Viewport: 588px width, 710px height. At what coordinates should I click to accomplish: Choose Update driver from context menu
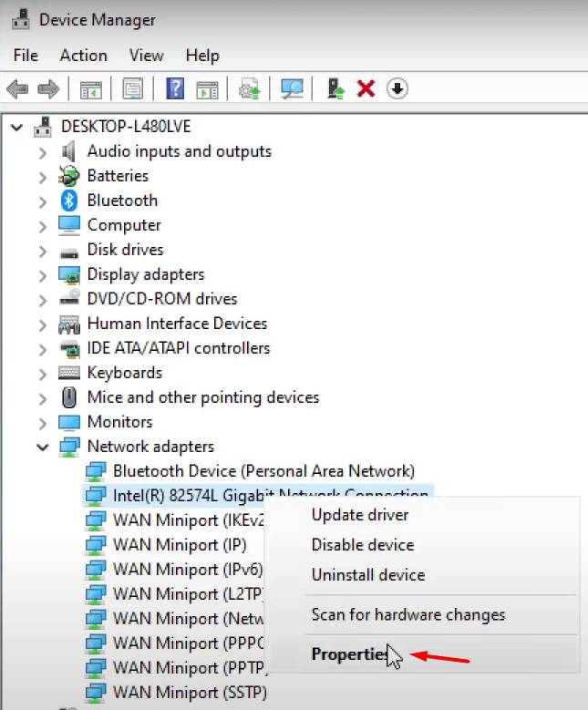click(360, 515)
